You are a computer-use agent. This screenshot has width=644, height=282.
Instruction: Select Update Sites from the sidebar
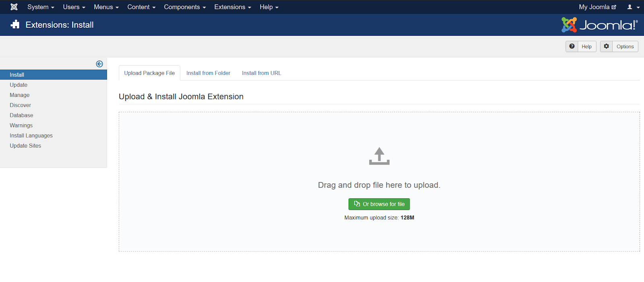[25, 146]
